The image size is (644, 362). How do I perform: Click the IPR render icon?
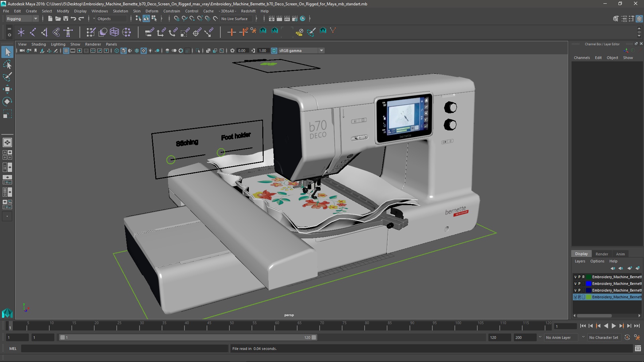(287, 19)
